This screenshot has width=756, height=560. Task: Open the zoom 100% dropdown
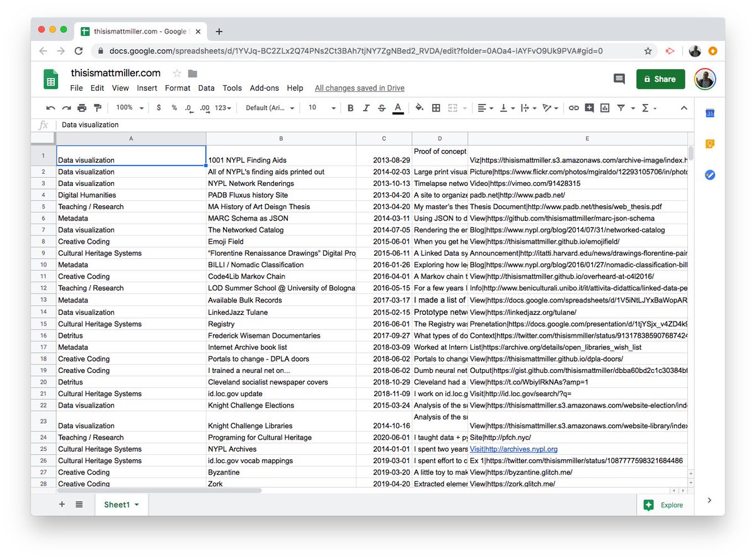pos(130,108)
